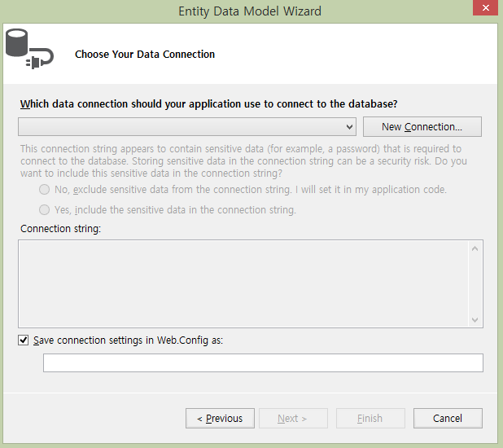Click the Entity Data Model Wizard title bar
The width and height of the screenshot is (503, 448).
coord(250,11)
